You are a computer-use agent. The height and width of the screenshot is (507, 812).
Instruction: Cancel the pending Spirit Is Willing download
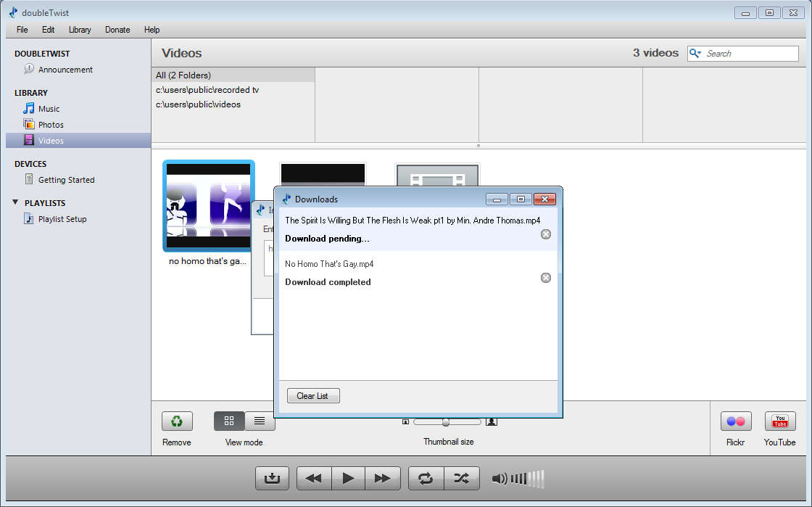tap(546, 234)
